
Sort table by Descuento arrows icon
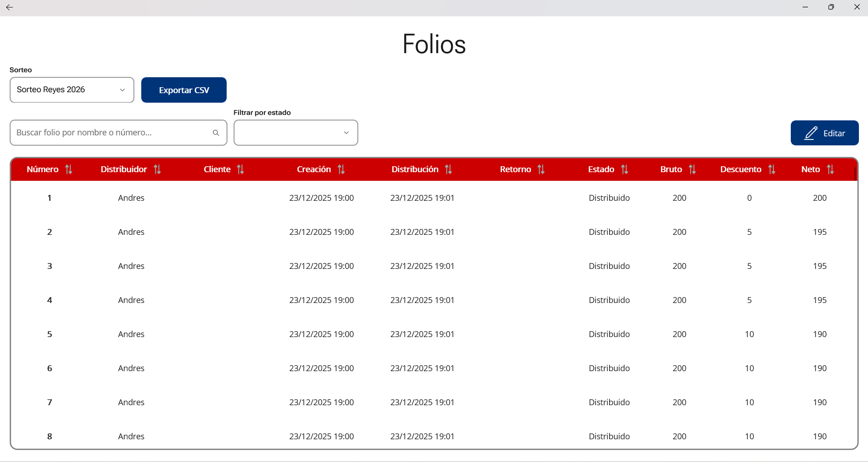(772, 169)
